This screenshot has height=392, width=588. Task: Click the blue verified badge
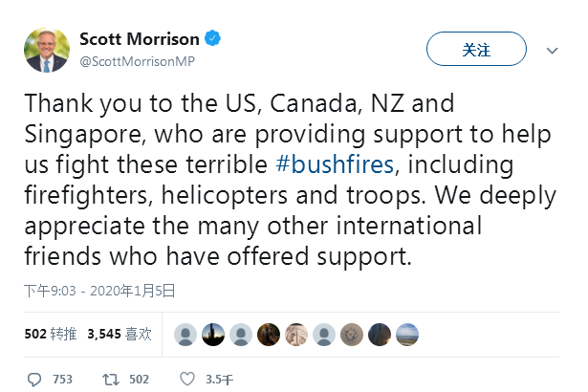click(x=215, y=39)
